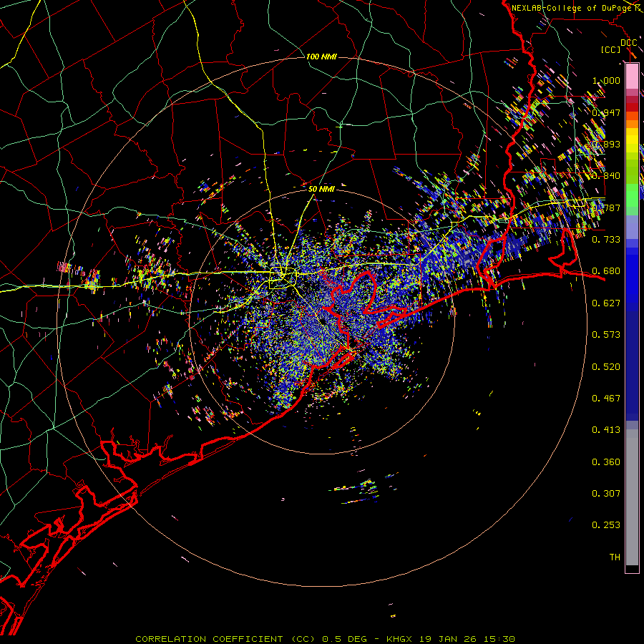Select the 0.360 scale value
Viewport: 644px width, 644px height.
(606, 462)
